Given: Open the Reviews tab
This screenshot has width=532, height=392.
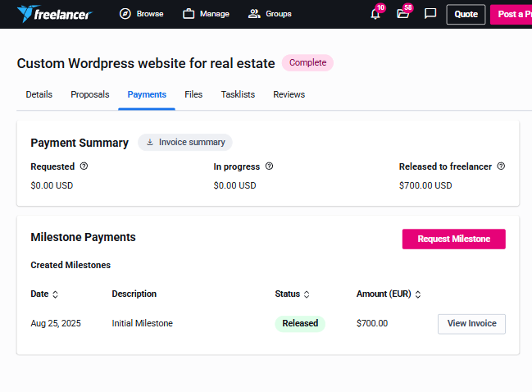Looking at the screenshot, I should pos(289,95).
